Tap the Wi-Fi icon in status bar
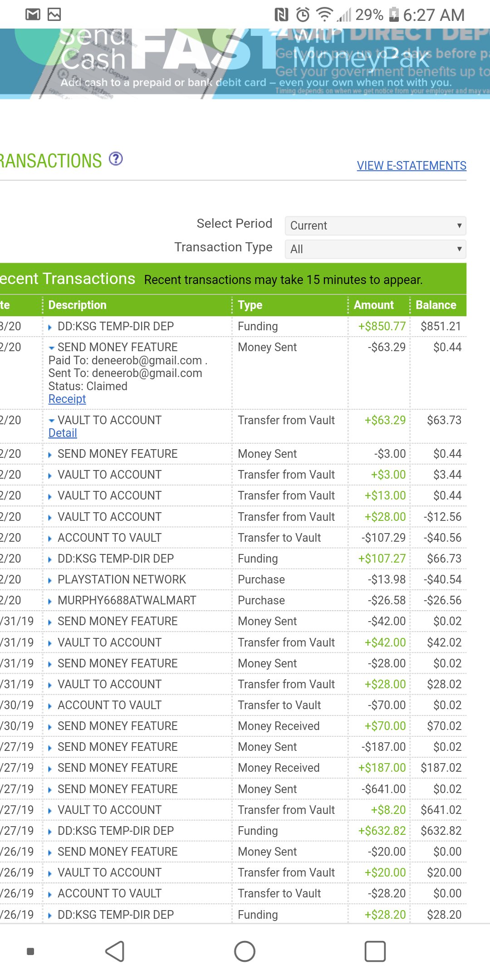 (x=324, y=15)
